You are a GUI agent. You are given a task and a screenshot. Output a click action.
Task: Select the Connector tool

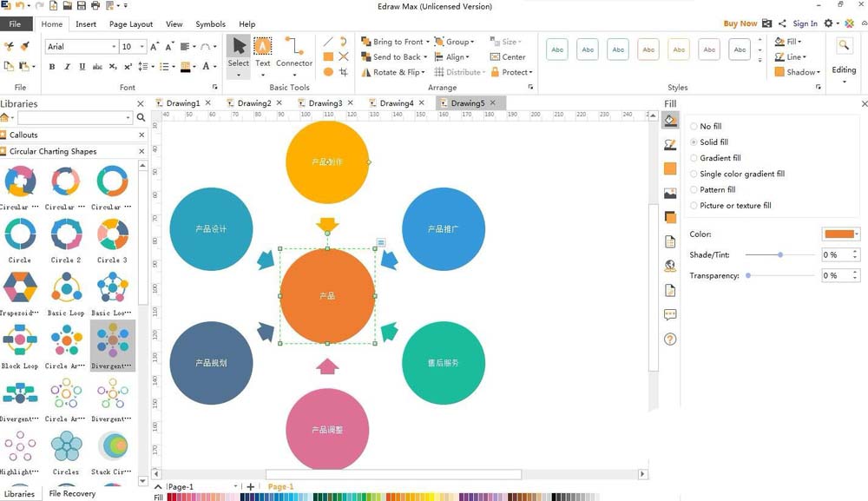[x=294, y=51]
